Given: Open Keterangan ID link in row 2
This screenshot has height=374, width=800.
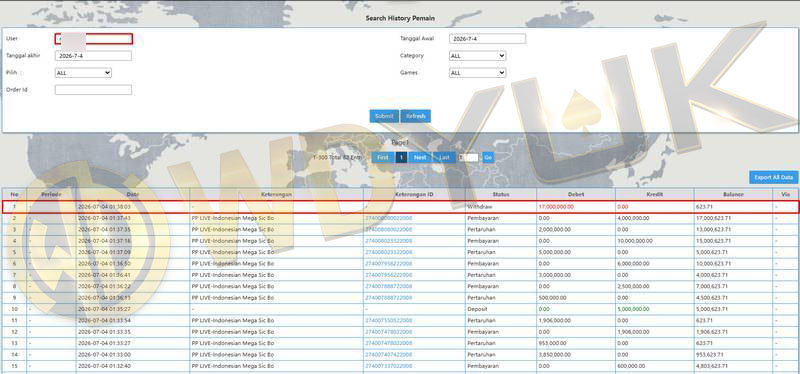Looking at the screenshot, I should 389,218.
